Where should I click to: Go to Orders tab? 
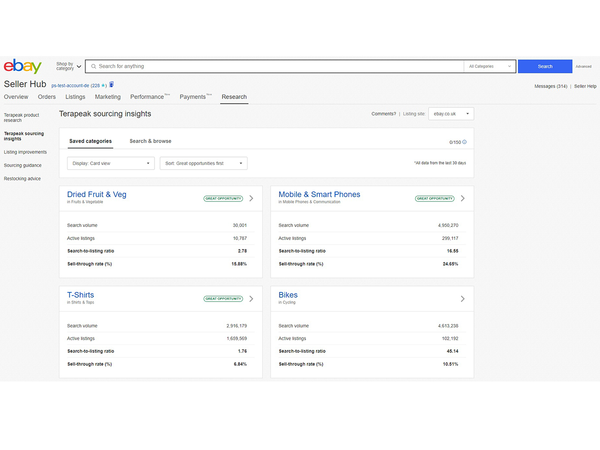[x=47, y=97]
